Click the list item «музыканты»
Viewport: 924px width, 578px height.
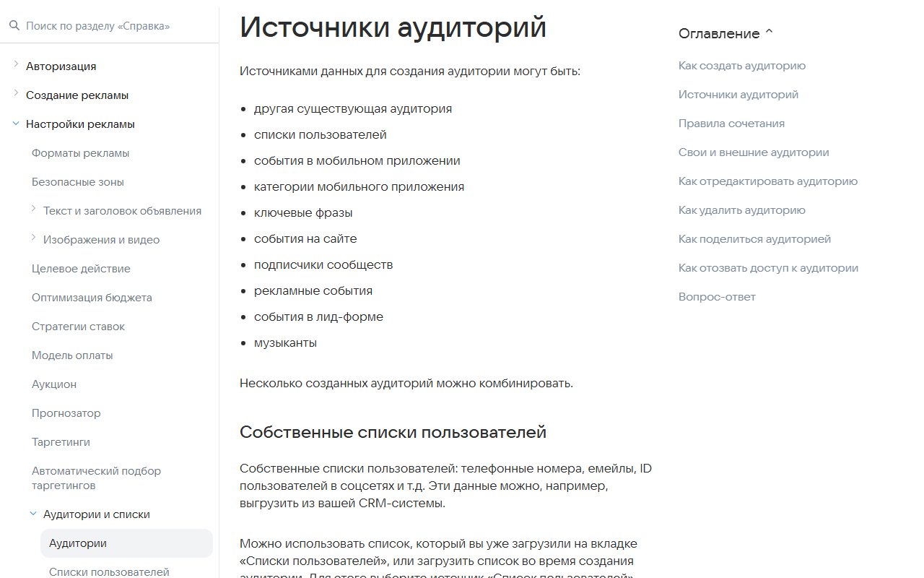285,342
